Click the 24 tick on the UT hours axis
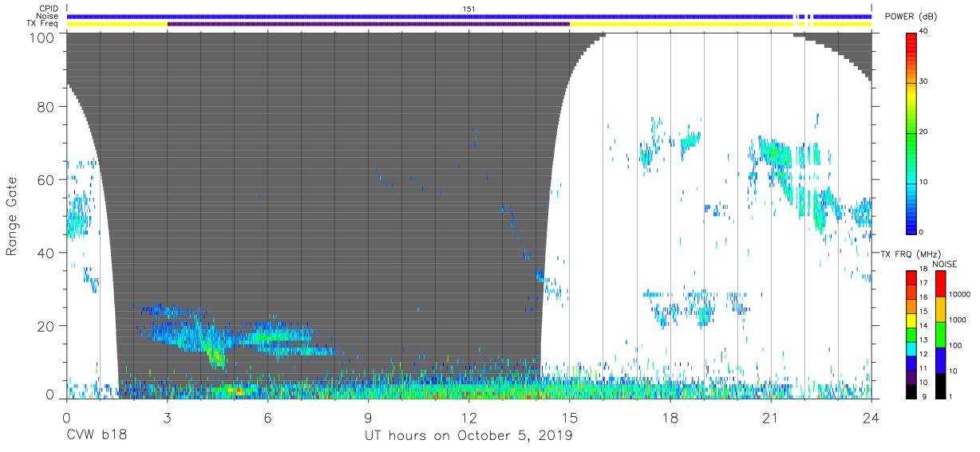 click(871, 418)
